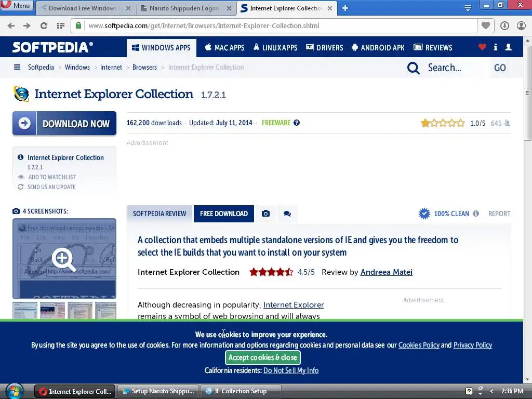Enlarge the main screenshot preview
This screenshot has width=532, height=399.
[x=64, y=259]
